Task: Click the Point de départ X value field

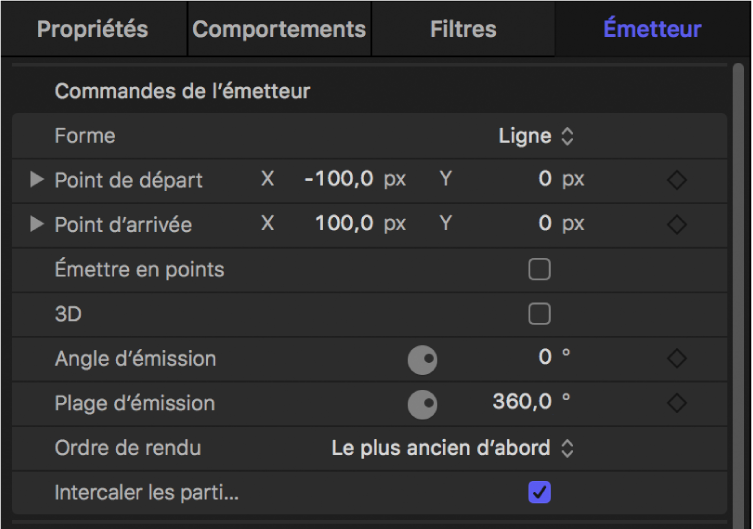Action: (x=339, y=180)
